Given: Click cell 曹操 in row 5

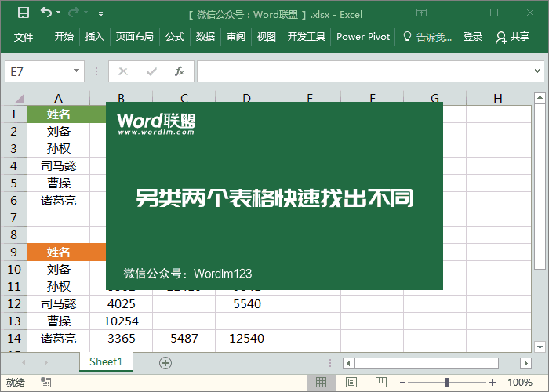Looking at the screenshot, I should click(x=59, y=183).
